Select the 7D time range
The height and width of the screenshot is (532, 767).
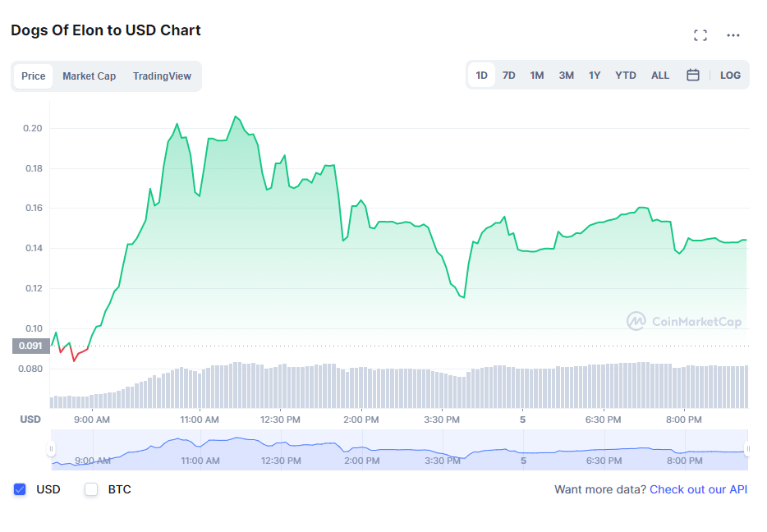(508, 76)
